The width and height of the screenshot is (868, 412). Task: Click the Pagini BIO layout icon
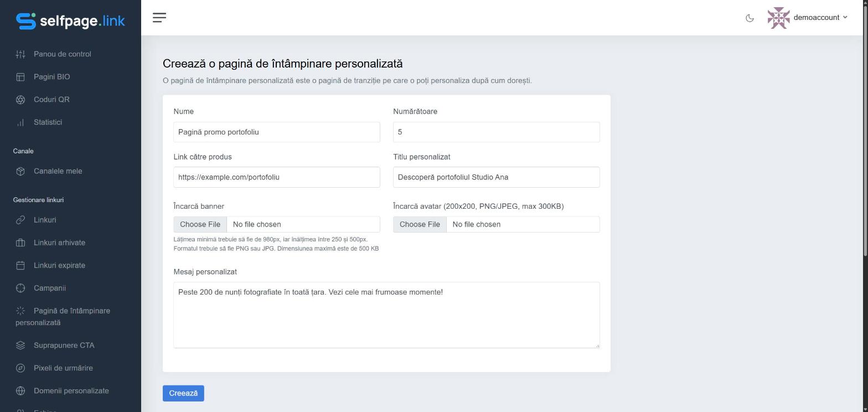[x=20, y=77]
